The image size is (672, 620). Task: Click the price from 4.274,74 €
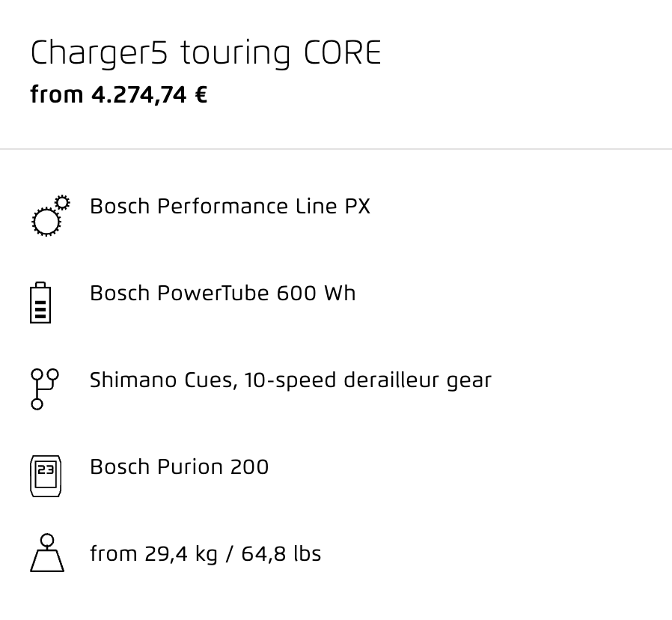click(x=119, y=95)
